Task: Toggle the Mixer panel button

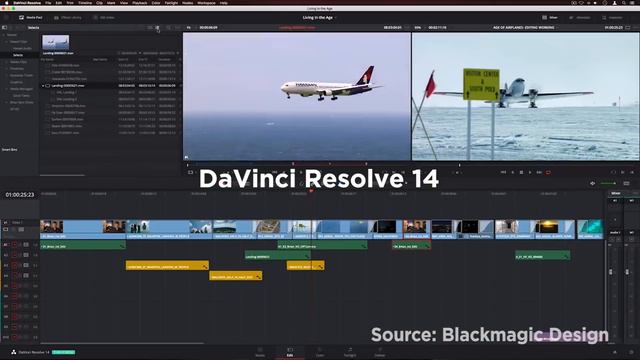Action: pos(550,18)
